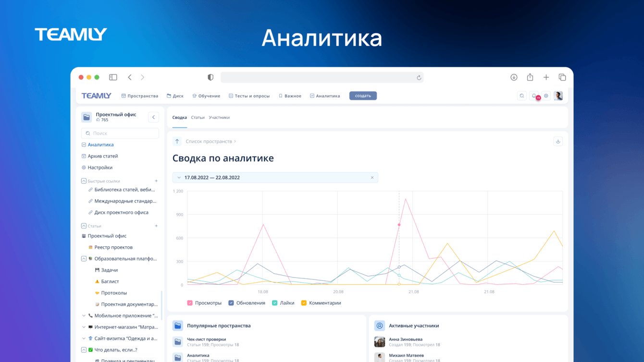Click the up arrow beside Список пространств
The width and height of the screenshot is (644, 362).
tap(177, 141)
